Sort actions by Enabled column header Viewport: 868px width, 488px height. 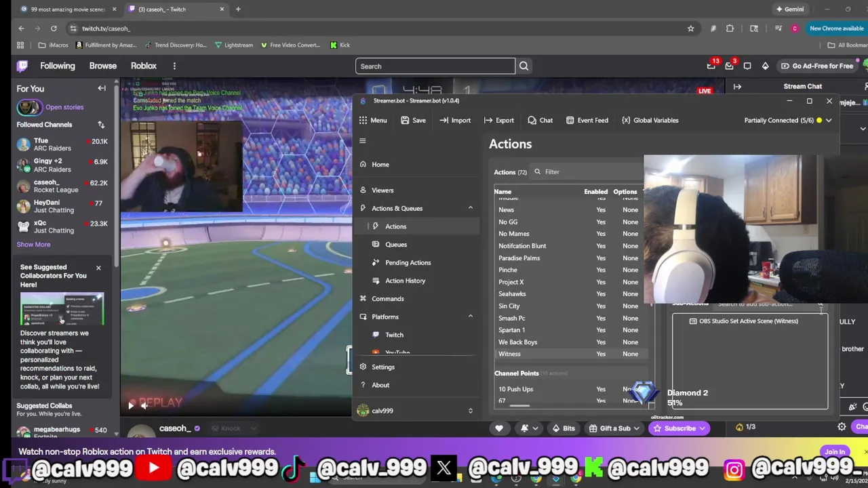click(596, 192)
